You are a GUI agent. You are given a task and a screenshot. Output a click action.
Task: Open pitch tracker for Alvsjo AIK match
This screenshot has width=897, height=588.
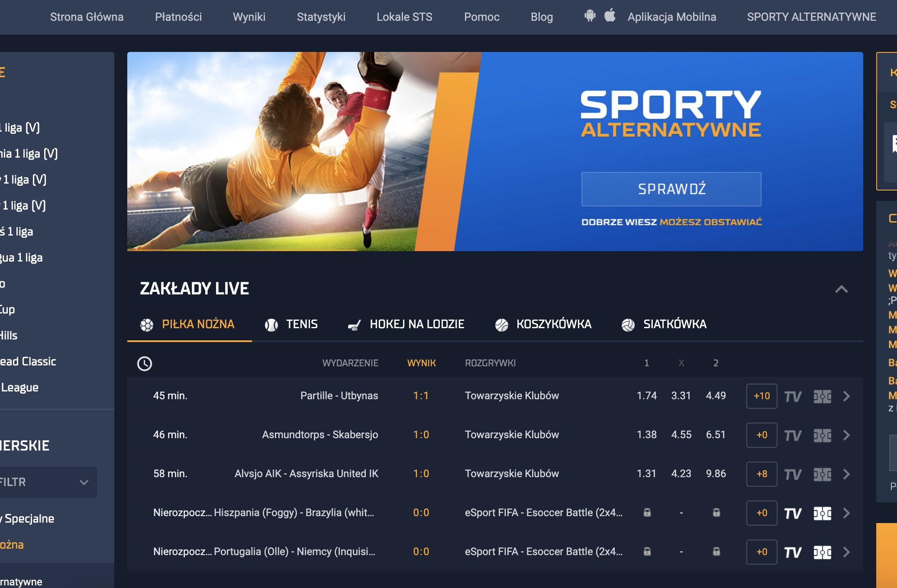coord(822,474)
